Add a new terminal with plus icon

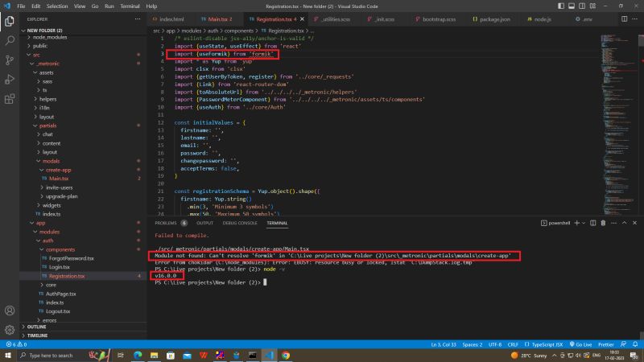576,223
